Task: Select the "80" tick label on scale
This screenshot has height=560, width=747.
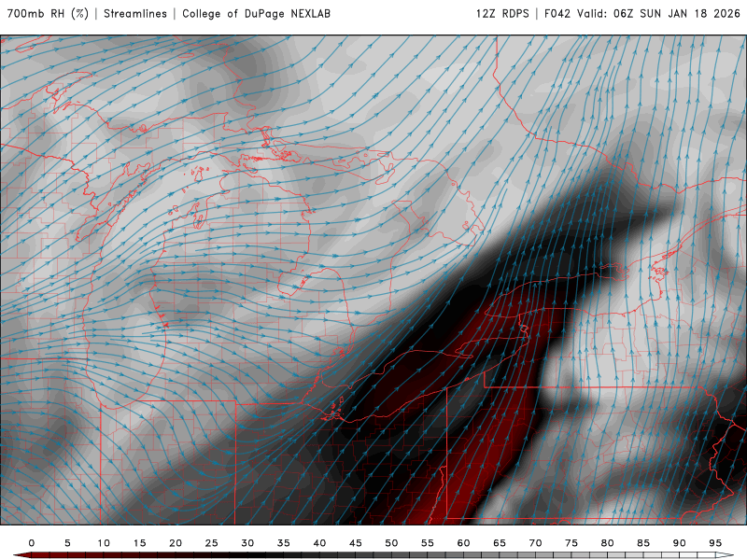Action: [x=608, y=543]
